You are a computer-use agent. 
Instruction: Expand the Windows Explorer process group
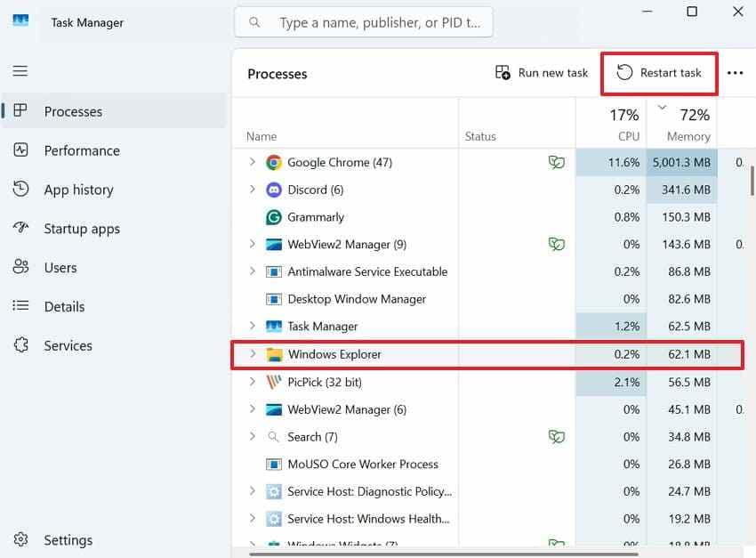click(x=253, y=354)
